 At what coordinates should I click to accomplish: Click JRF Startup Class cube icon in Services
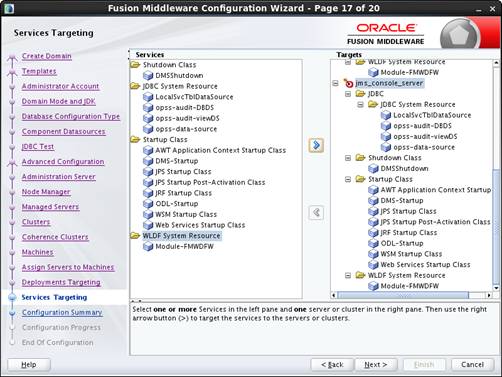pyautogui.click(x=148, y=193)
